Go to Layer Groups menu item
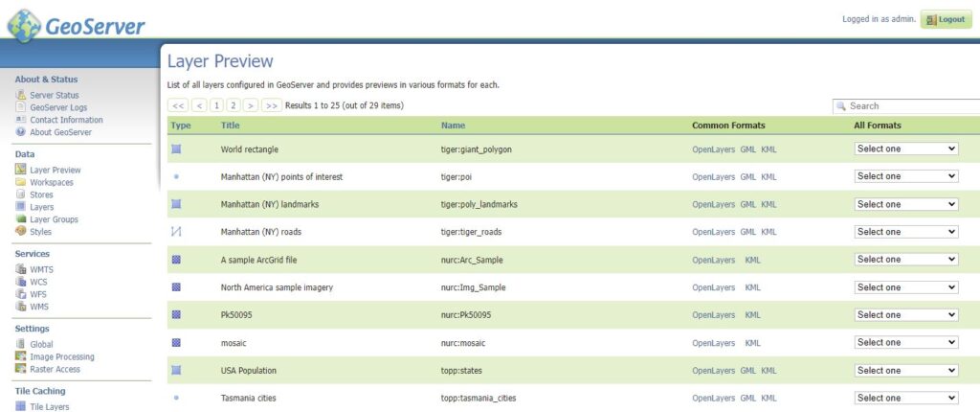Screen dimensions: 980x412 (x=54, y=219)
